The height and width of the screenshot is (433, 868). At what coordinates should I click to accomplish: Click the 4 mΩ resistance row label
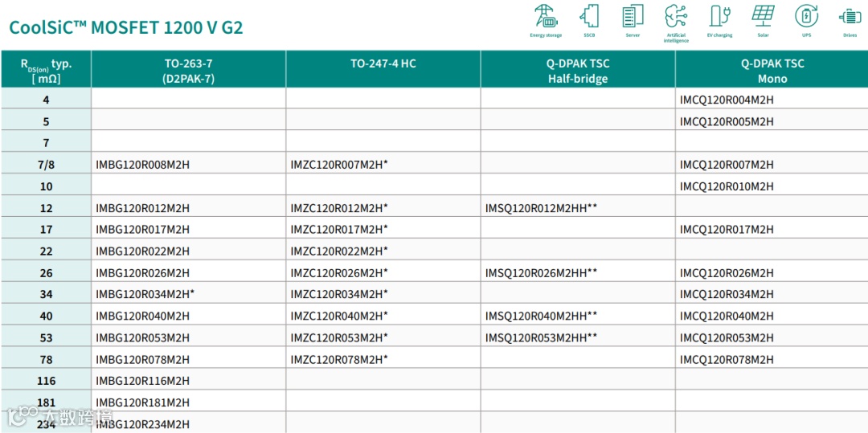point(46,100)
